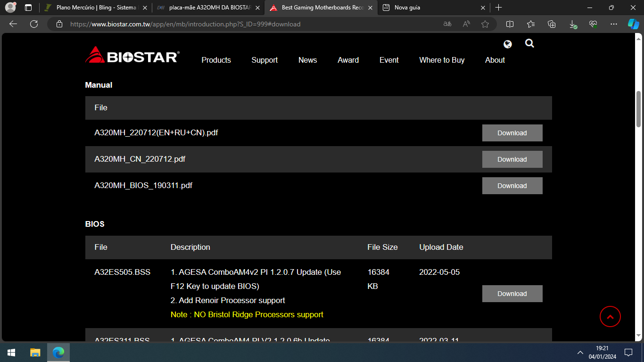Add page to favorites with star icon
This screenshot has height=362, width=644.
click(485, 24)
